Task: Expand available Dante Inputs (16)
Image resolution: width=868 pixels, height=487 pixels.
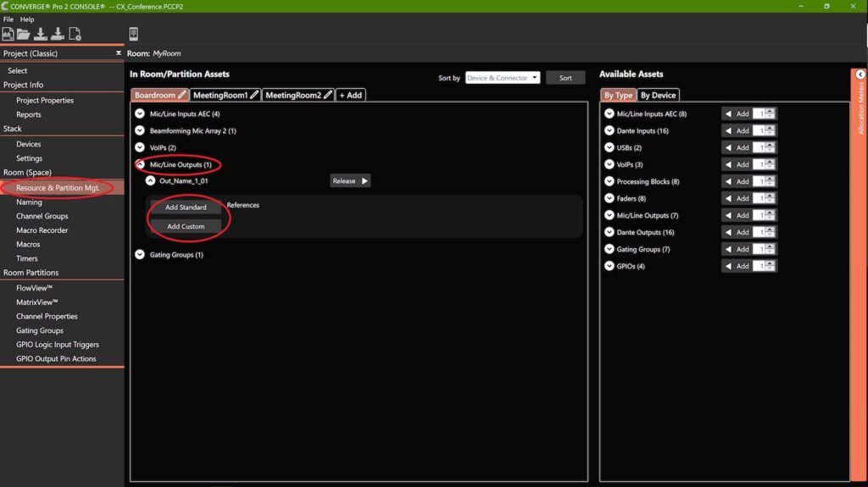Action: click(x=609, y=130)
